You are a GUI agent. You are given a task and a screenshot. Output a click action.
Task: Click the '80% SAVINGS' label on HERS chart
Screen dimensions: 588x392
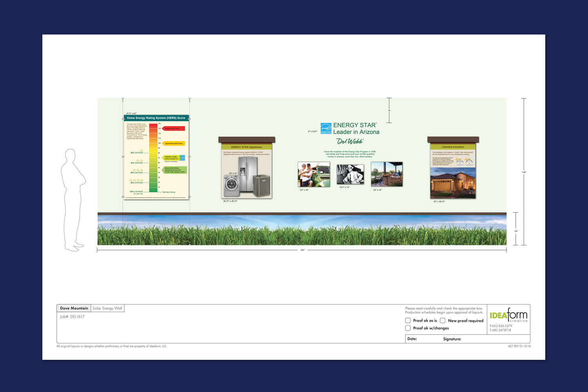click(137, 183)
